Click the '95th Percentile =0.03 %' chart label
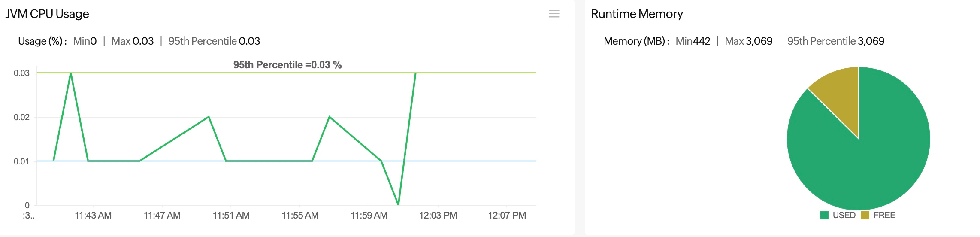The height and width of the screenshot is (237, 980). pyautogui.click(x=287, y=65)
